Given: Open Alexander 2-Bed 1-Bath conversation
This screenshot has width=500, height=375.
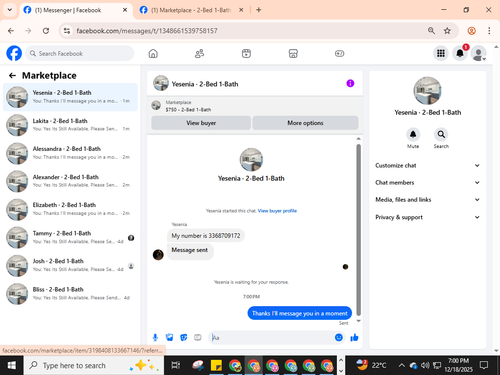Looking at the screenshot, I should click(70, 181).
